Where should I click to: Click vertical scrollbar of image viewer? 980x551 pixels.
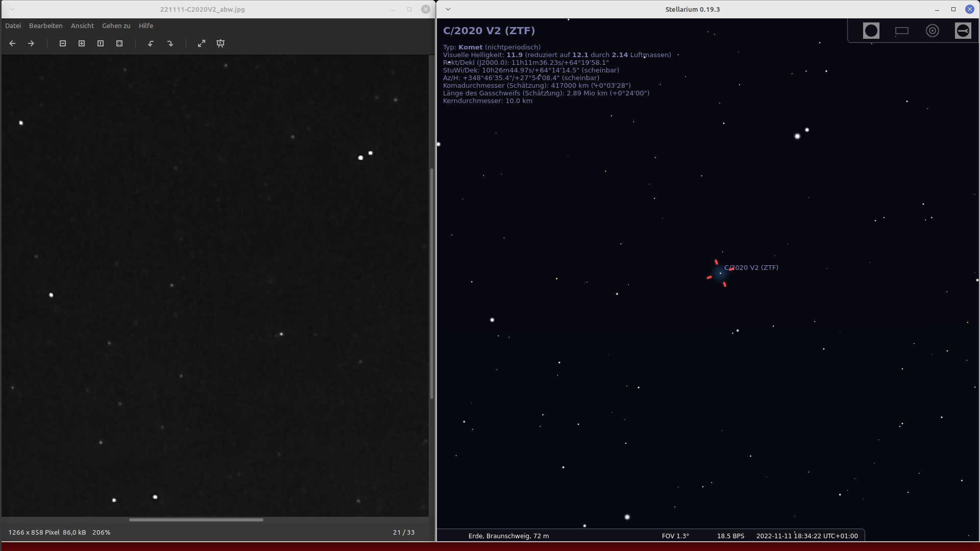[x=432, y=283]
